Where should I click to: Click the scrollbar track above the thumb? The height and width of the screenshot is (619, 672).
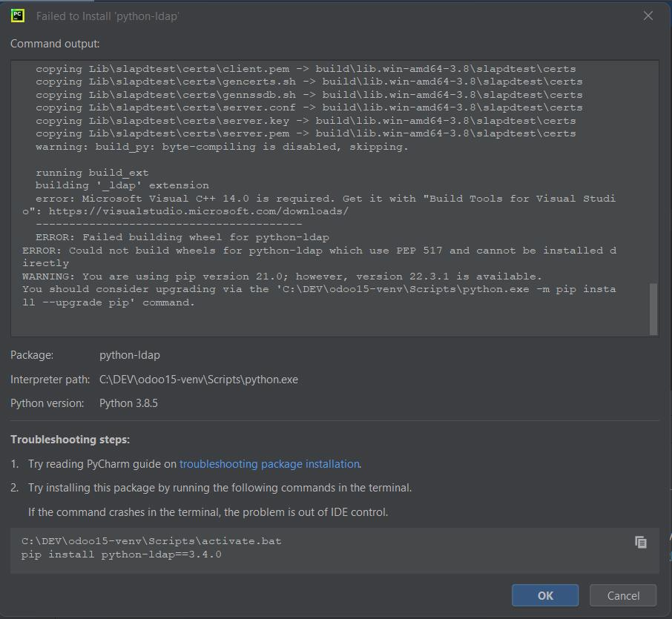pyautogui.click(x=653, y=171)
